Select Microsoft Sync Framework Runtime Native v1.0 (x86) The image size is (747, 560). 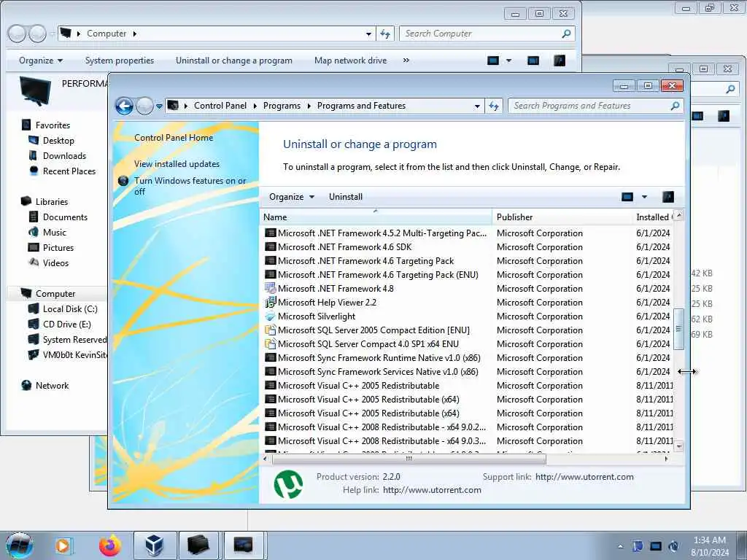coord(468,357)
